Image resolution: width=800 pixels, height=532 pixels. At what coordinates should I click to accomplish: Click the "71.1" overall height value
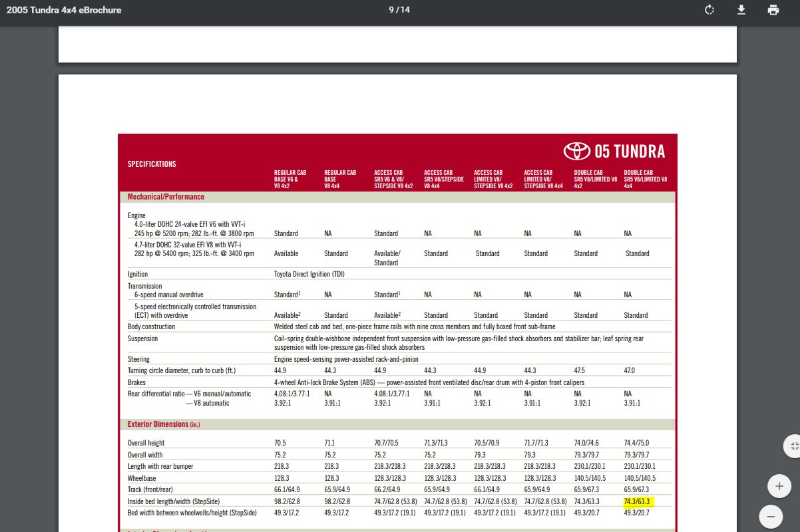[330, 443]
